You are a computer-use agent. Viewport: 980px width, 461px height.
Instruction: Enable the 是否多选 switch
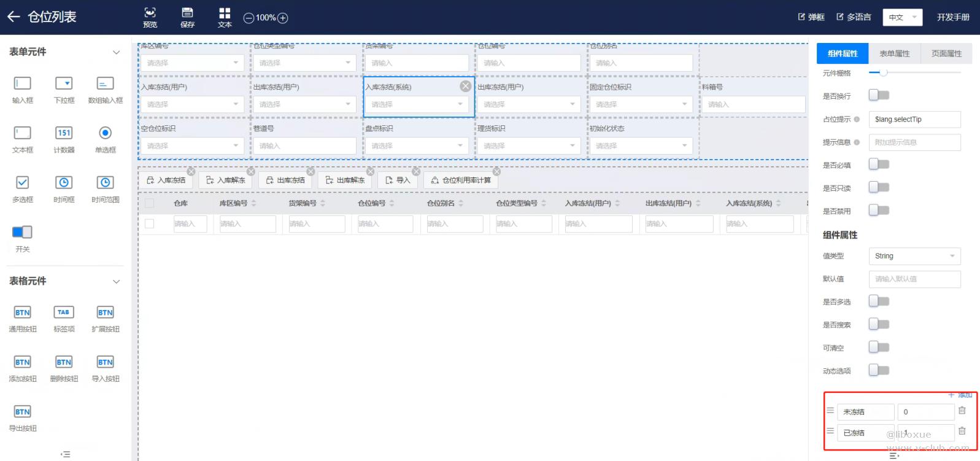click(x=879, y=301)
